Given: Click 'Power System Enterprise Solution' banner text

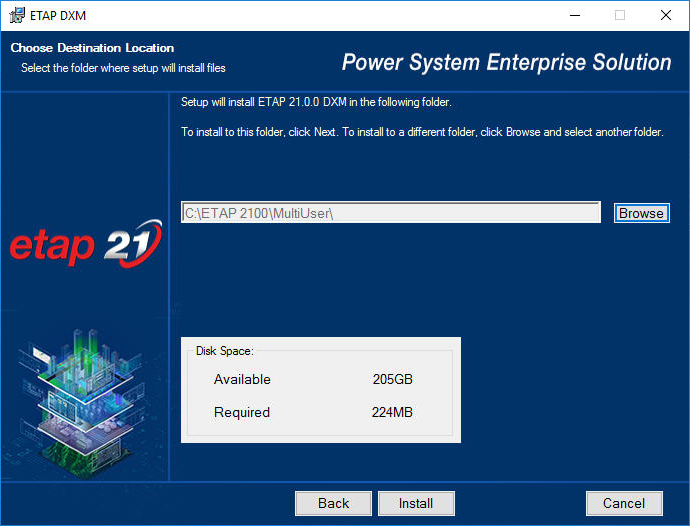Looking at the screenshot, I should [x=506, y=62].
